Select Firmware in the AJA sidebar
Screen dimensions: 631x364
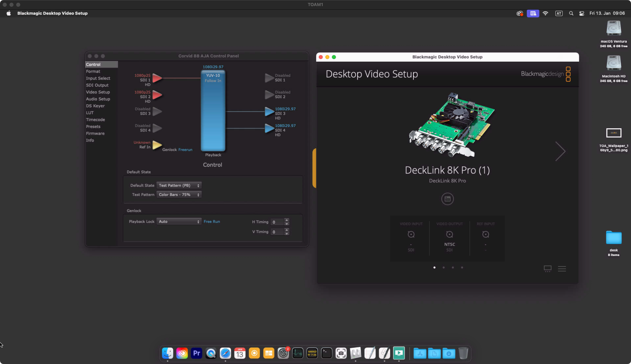pyautogui.click(x=101, y=133)
